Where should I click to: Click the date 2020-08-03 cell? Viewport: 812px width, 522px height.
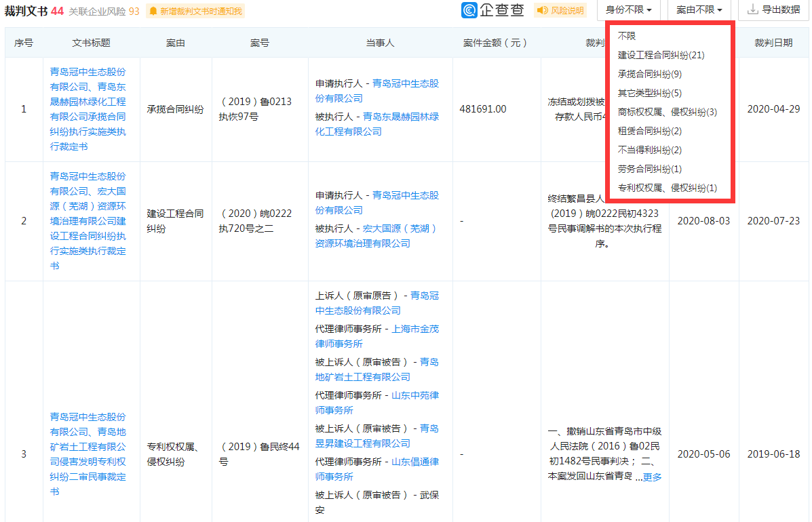(703, 221)
